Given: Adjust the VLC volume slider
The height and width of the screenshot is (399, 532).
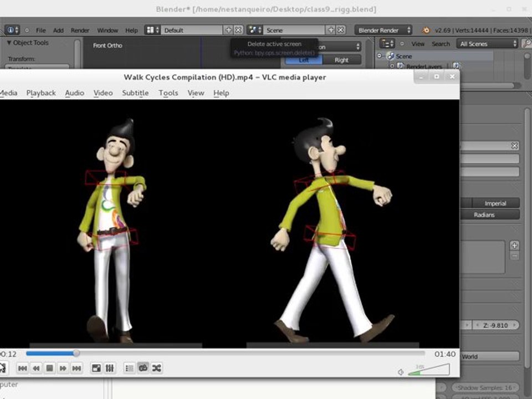Looking at the screenshot, I should pyautogui.click(x=429, y=370).
